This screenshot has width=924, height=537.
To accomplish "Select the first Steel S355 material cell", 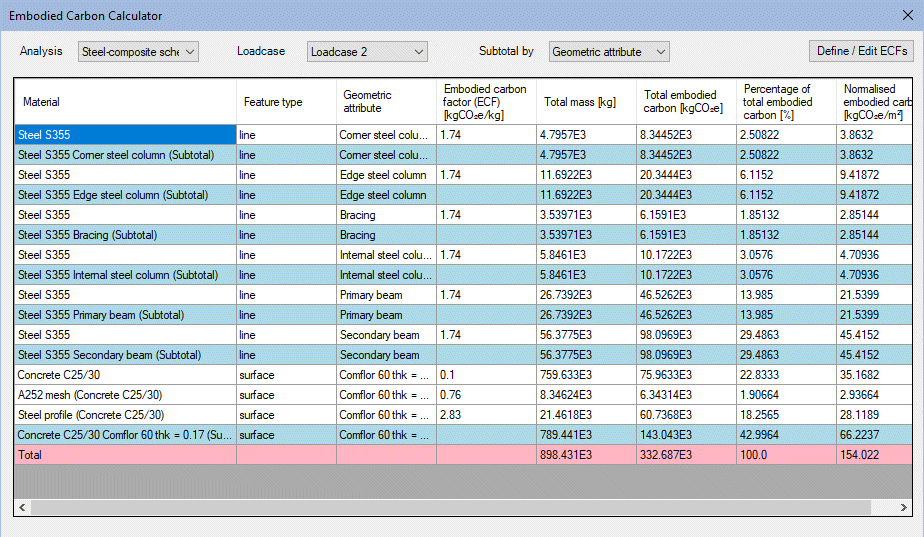I will click(x=125, y=135).
